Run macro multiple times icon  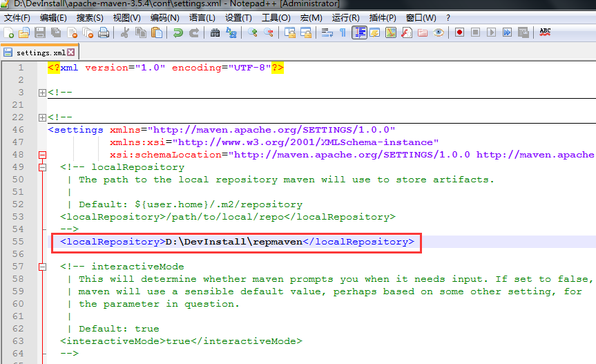tap(507, 32)
